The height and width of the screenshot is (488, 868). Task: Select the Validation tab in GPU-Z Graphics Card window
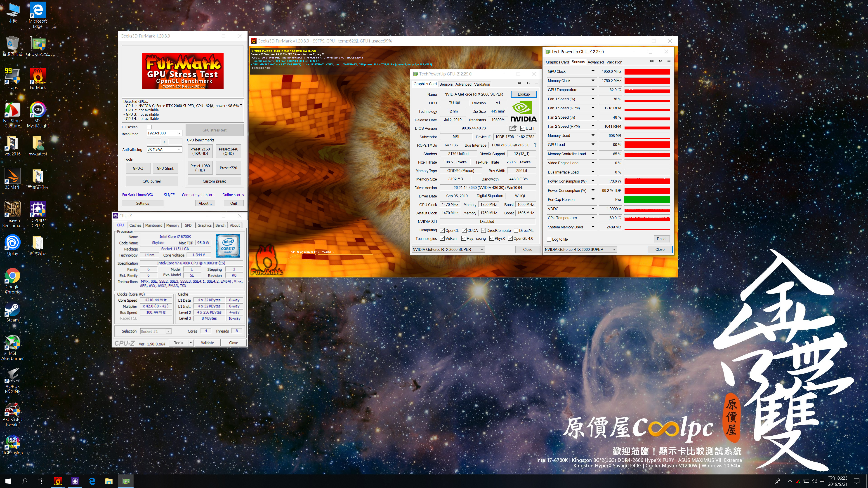[482, 84]
